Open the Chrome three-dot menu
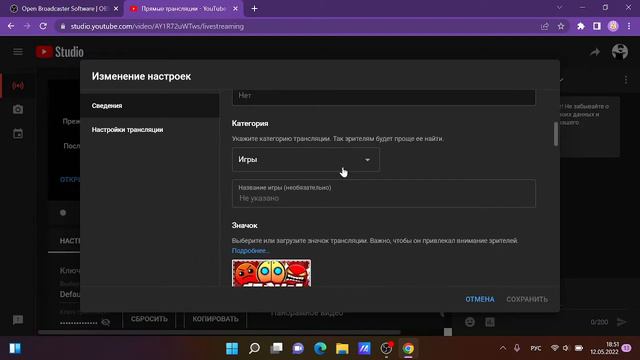Screen dimensions: 640x360 (x=629, y=26)
